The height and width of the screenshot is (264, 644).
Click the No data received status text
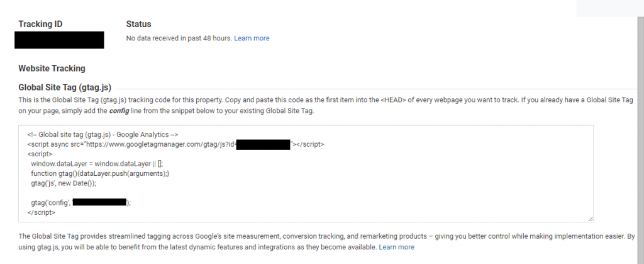coord(179,38)
